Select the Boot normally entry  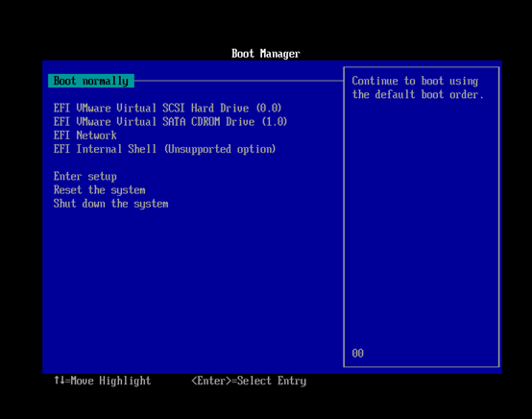pos(91,81)
